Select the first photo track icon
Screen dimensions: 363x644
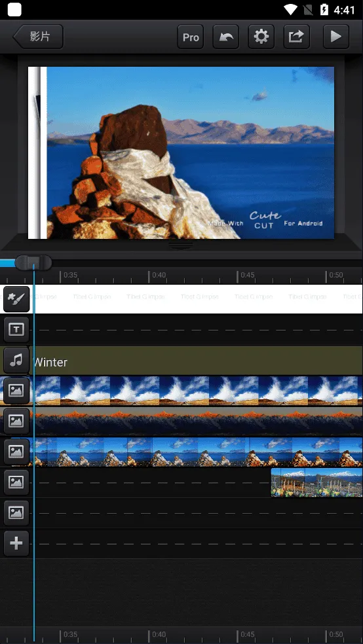16,391
